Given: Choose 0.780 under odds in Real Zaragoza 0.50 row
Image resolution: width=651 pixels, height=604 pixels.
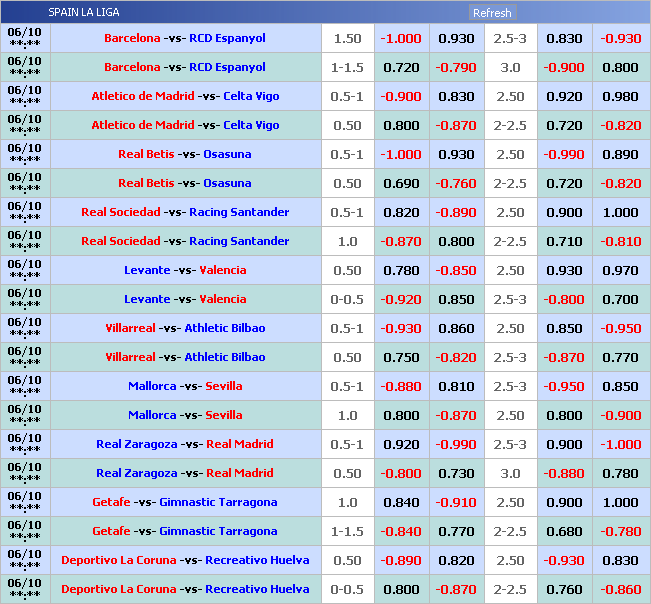Looking at the screenshot, I should [620, 473].
